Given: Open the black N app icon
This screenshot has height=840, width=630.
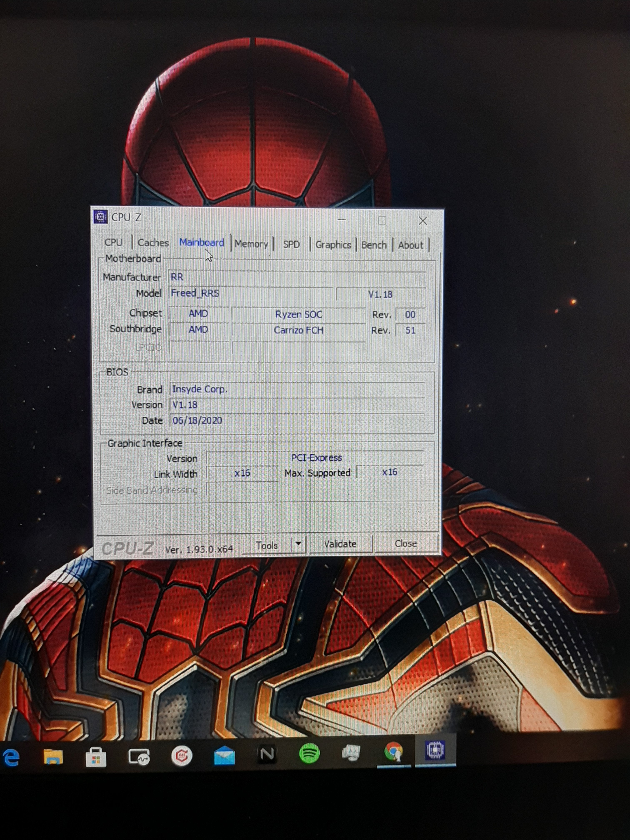Looking at the screenshot, I should click(267, 754).
